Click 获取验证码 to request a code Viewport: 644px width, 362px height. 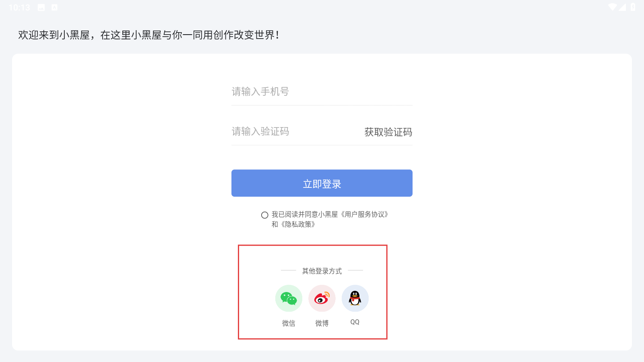click(x=388, y=132)
